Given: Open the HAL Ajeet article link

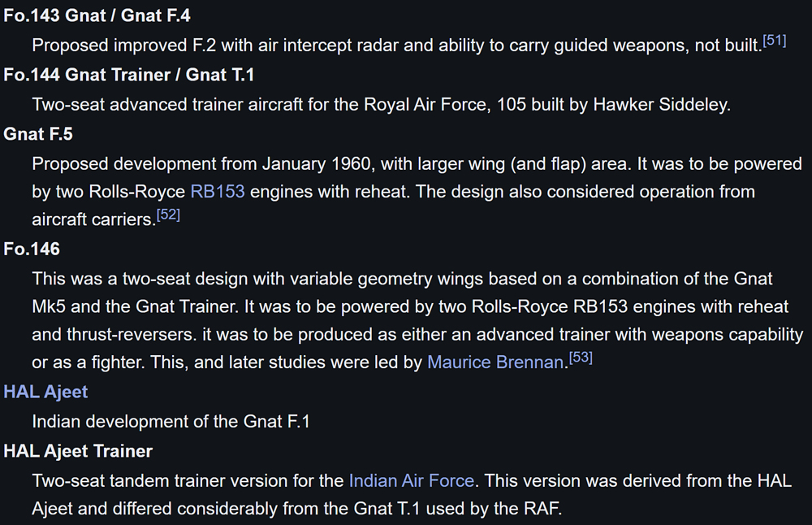Looking at the screenshot, I should click(45, 392).
